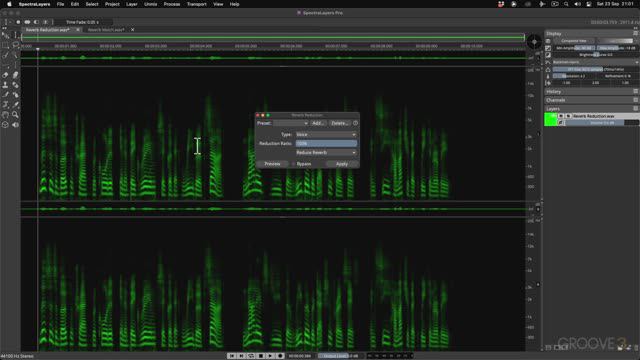Screen dimensions: 640x360
Task: Open the composite view dropdown in Display
Action: [573, 41]
